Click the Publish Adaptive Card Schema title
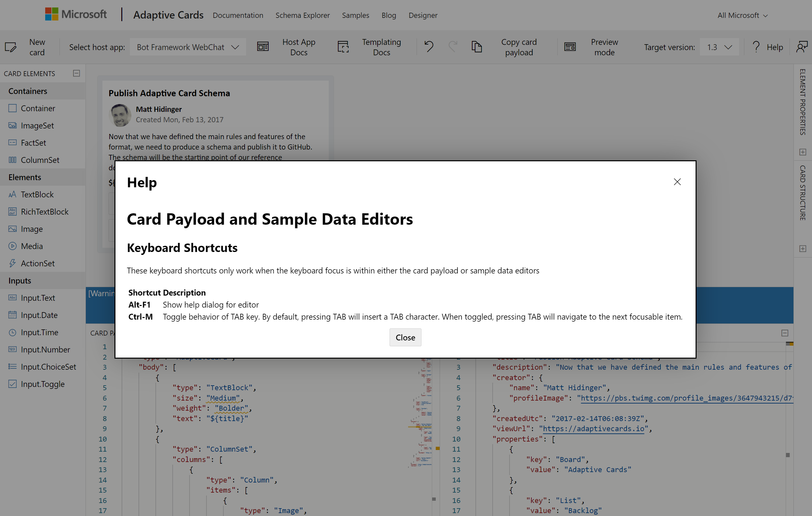This screenshot has width=812, height=516. 169,93
